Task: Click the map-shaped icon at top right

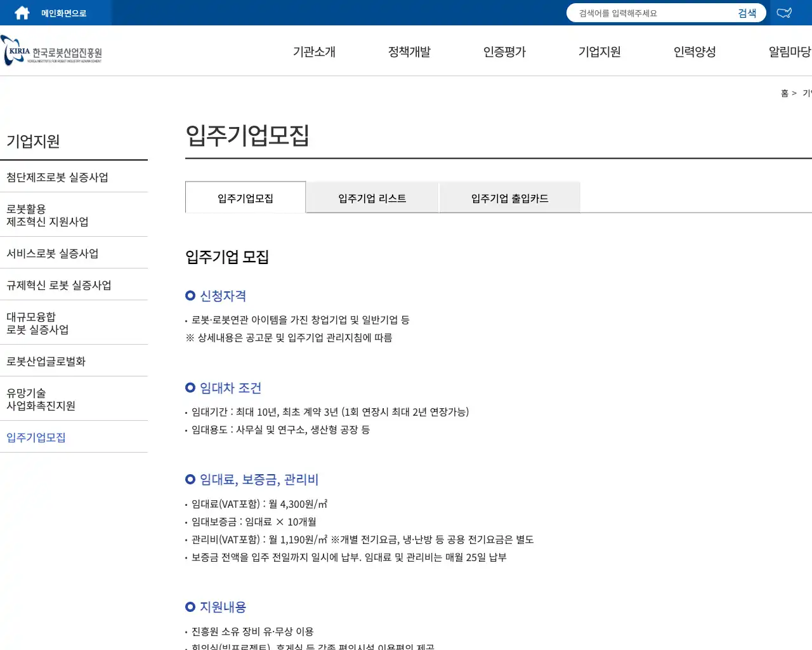Action: tap(784, 12)
